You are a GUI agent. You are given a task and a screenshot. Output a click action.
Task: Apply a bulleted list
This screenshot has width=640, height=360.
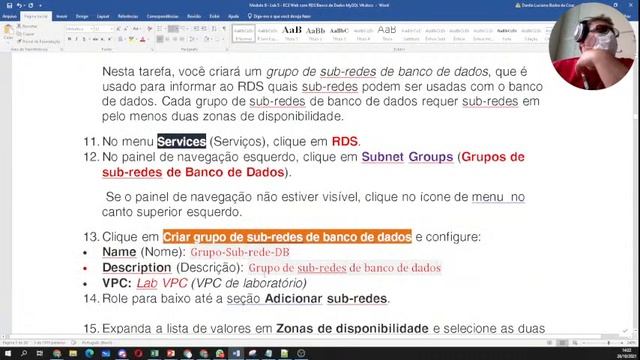coord(160,29)
